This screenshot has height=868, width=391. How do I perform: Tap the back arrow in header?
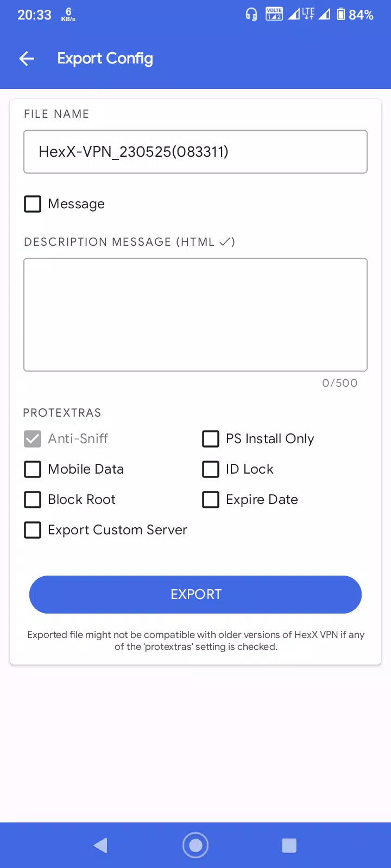pos(27,59)
